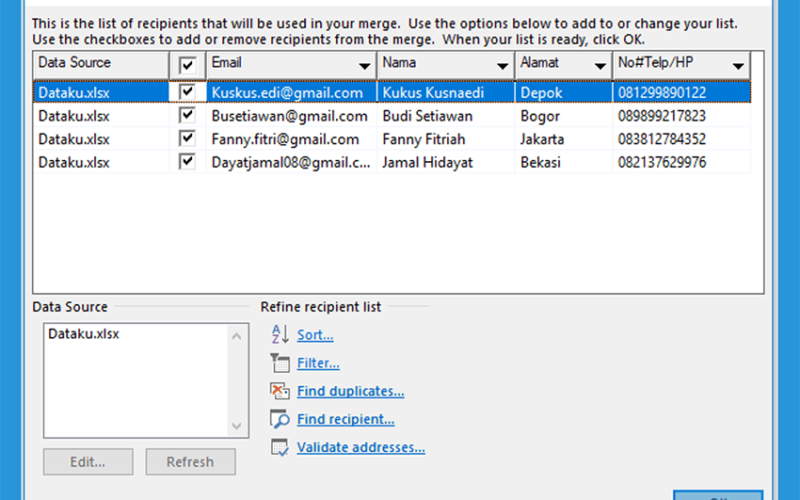Click the Sort A-Z icon
Image resolution: width=800 pixels, height=500 pixels.
point(280,335)
